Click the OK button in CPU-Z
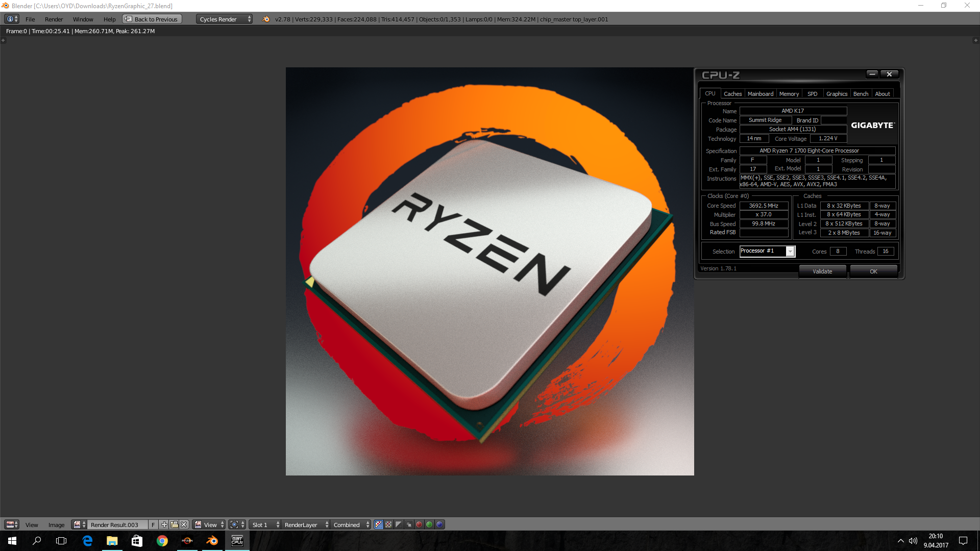Screen dimensions: 980x551 (x=873, y=271)
